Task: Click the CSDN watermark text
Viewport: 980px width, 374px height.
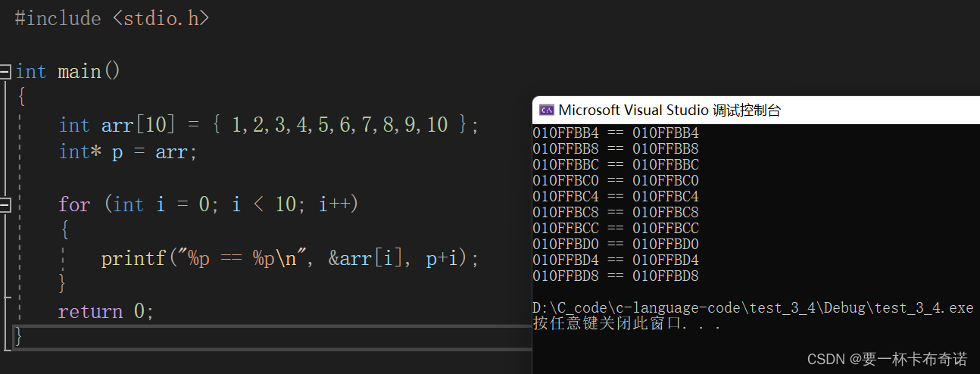Action: (887, 358)
